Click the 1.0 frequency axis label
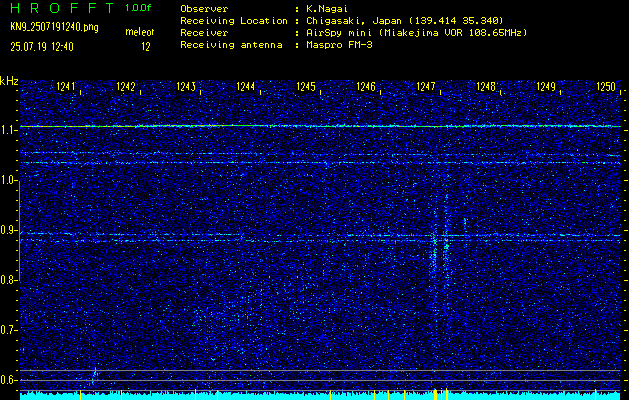This screenshot has height=400, width=629. pos(7,180)
